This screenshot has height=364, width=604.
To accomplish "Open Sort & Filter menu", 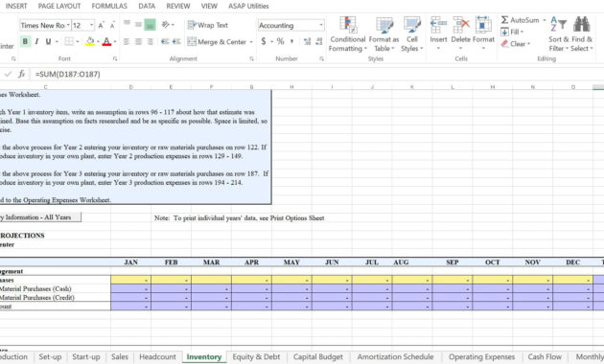I will [558, 34].
